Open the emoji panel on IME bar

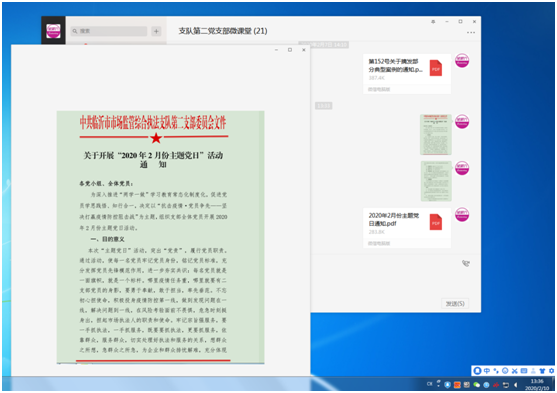505,371
